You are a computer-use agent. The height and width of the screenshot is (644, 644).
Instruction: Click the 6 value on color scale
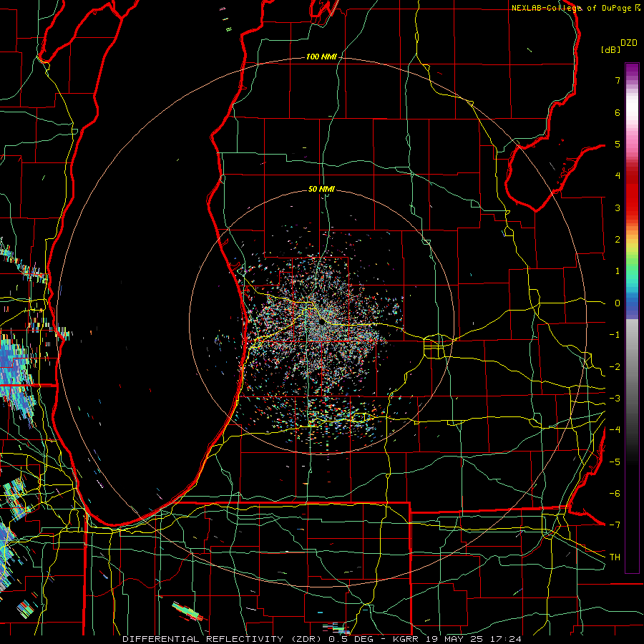tap(618, 112)
